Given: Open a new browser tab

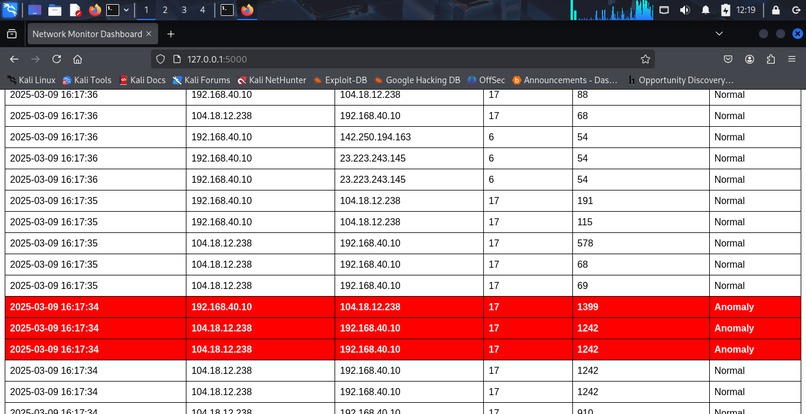Looking at the screenshot, I should (x=171, y=34).
